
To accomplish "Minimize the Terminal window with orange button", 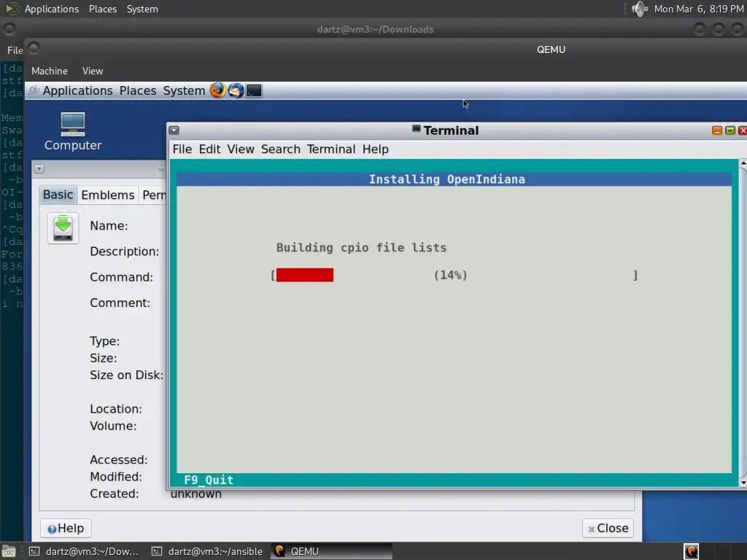I will click(x=716, y=131).
